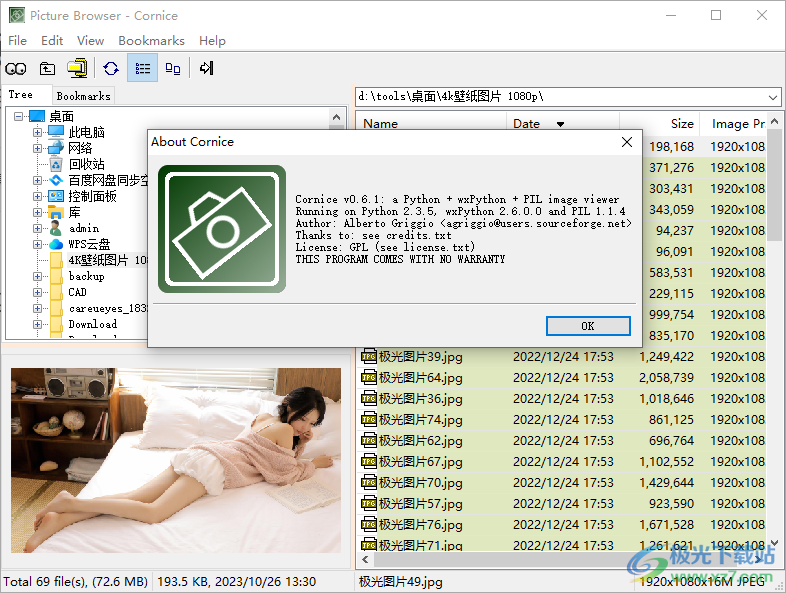Click JPG icon of 极光图片57.jpg
The width and height of the screenshot is (786, 593).
pos(369,504)
